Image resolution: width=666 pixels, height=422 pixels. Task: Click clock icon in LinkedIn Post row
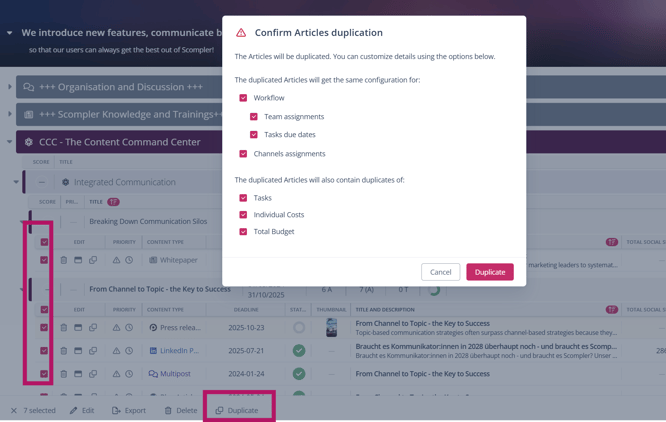[129, 351]
